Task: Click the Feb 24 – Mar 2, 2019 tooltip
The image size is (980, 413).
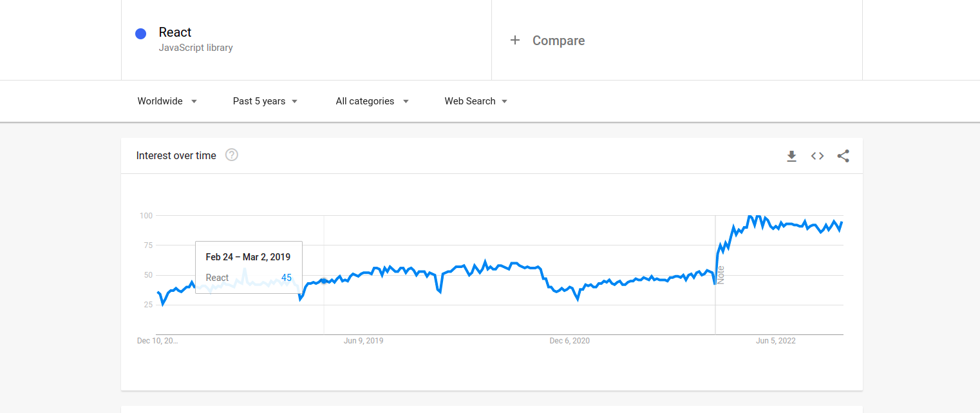Action: coord(249,267)
